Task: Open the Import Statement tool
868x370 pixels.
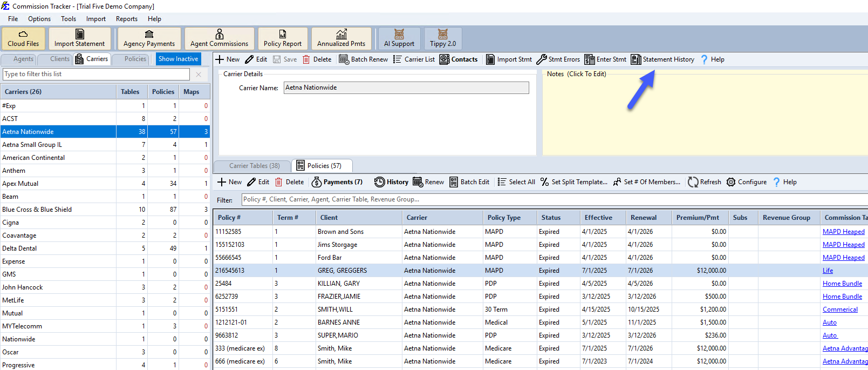Action: 79,38
